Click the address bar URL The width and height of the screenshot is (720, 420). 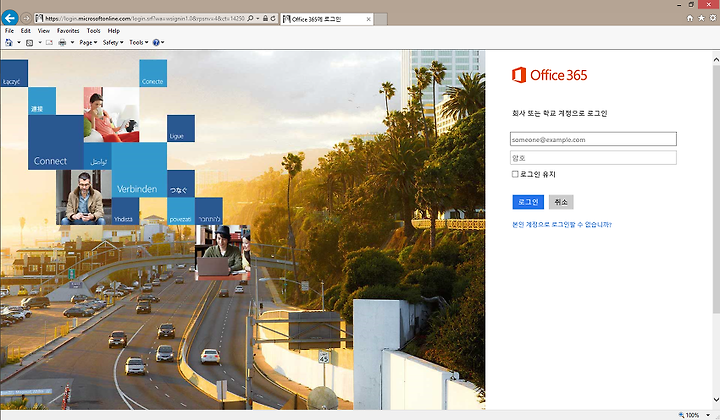point(145,18)
